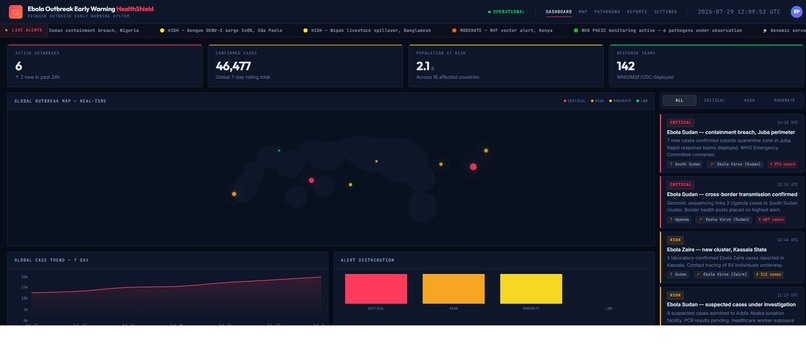
Task: Filter alerts by High
Action: [x=749, y=100]
